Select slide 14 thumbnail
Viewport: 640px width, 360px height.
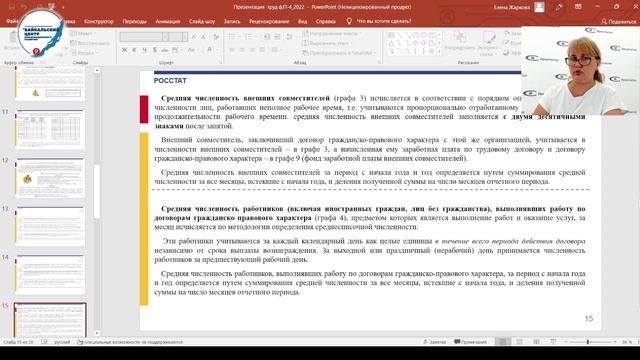(x=50, y=275)
